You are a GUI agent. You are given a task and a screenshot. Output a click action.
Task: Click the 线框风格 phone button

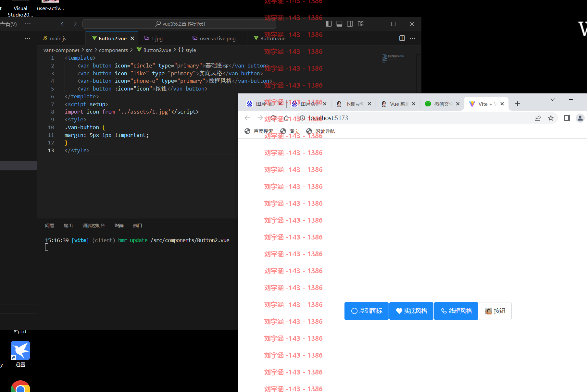(456, 311)
